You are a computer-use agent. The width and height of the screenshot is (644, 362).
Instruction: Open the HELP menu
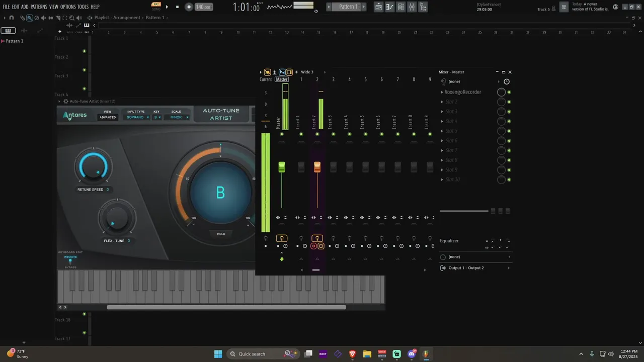[95, 7]
